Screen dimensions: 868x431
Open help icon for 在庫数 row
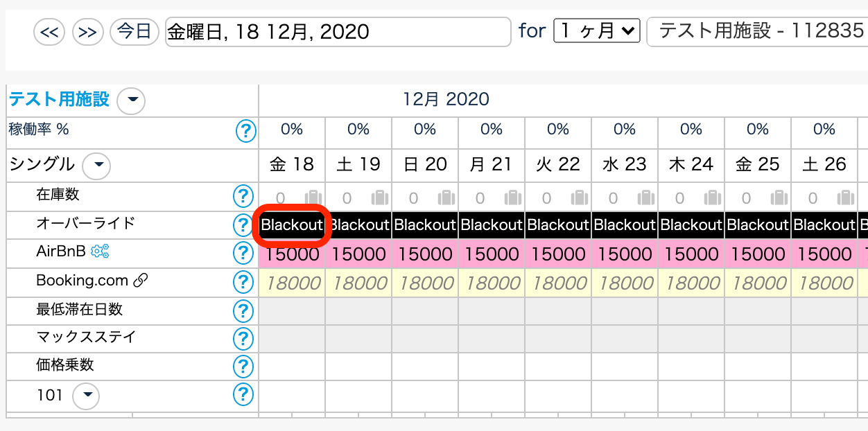[x=243, y=197]
